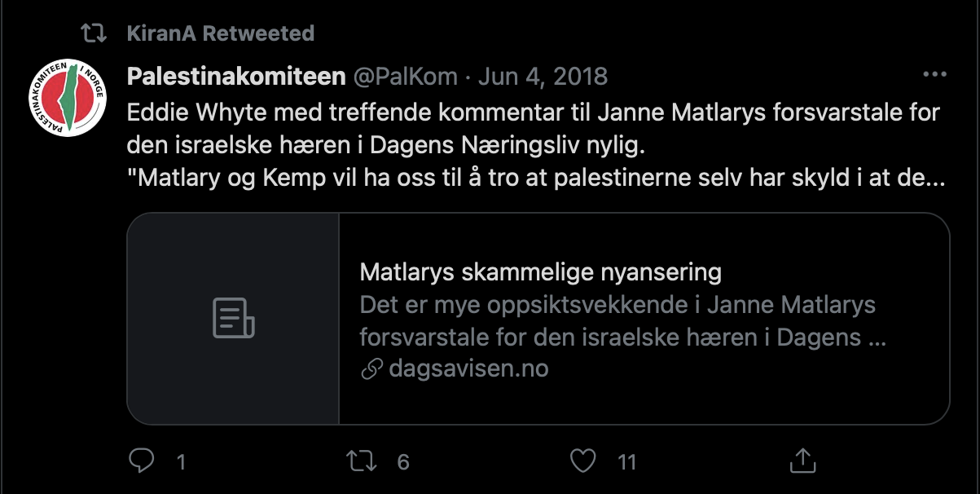Click the reply count number 1
This screenshot has width=980, height=494.
(181, 462)
